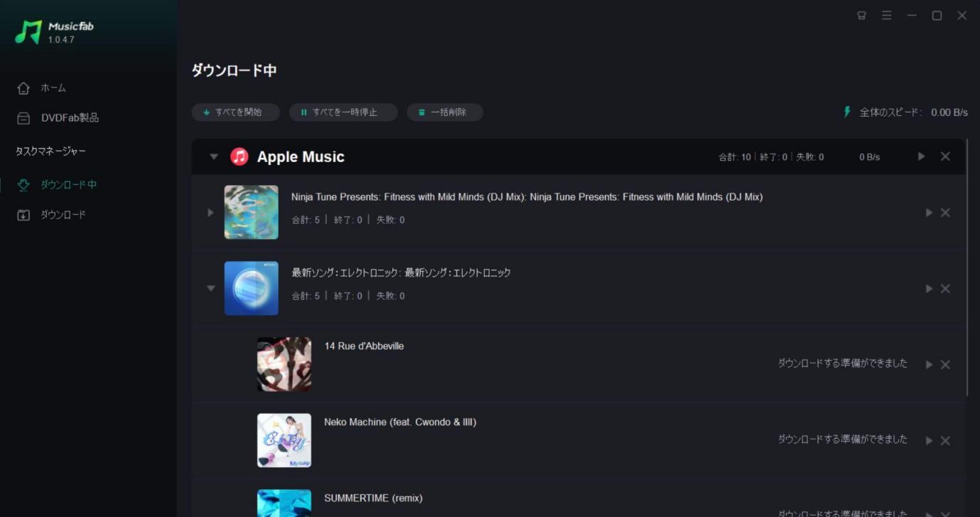980x517 pixels.
Task: Click 一括削除 button
Action: point(445,112)
